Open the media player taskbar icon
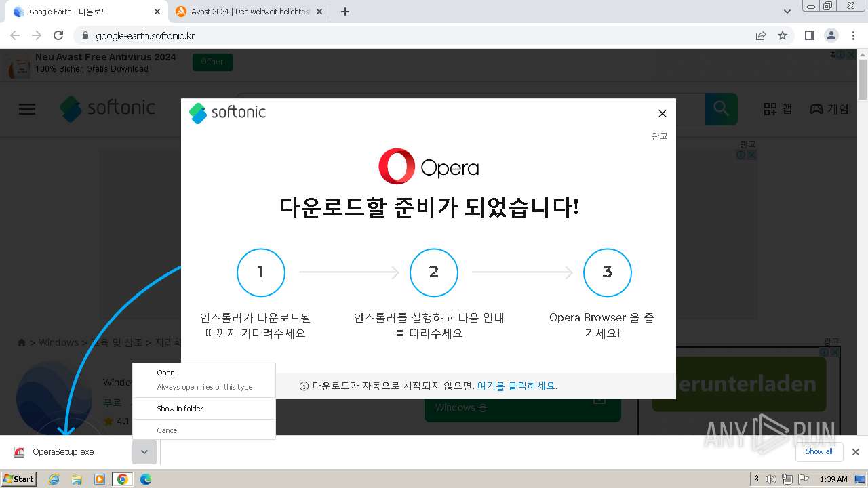Screen dimensions: 868x488 coord(100,479)
